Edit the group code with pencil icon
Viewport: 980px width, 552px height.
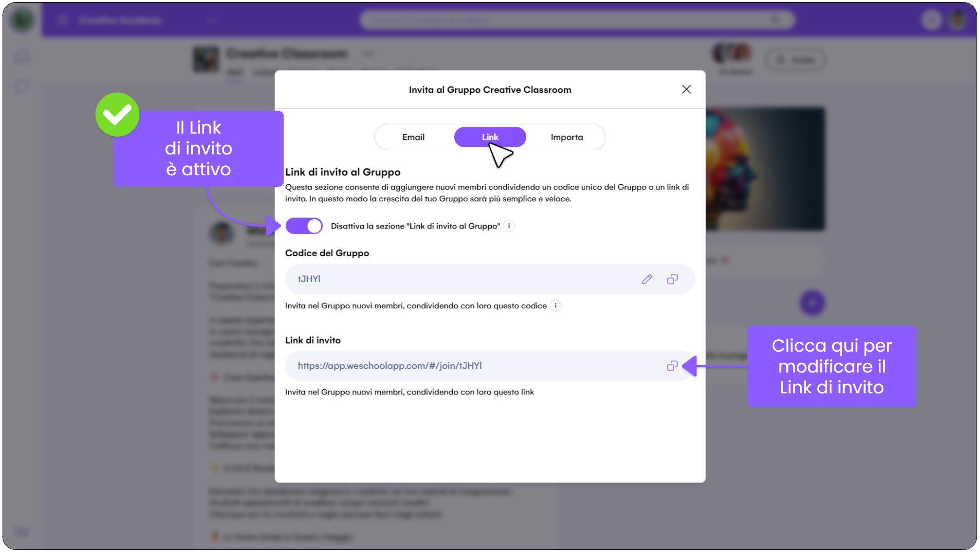pos(647,279)
